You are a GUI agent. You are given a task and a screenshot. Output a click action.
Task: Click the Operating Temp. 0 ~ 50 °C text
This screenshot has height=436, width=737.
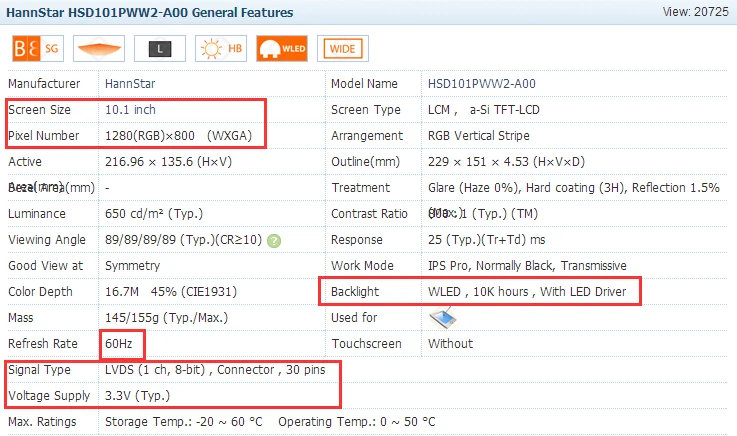coord(357,422)
